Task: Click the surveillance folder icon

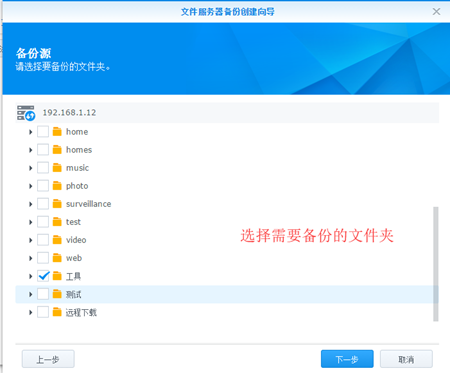Action: click(57, 204)
